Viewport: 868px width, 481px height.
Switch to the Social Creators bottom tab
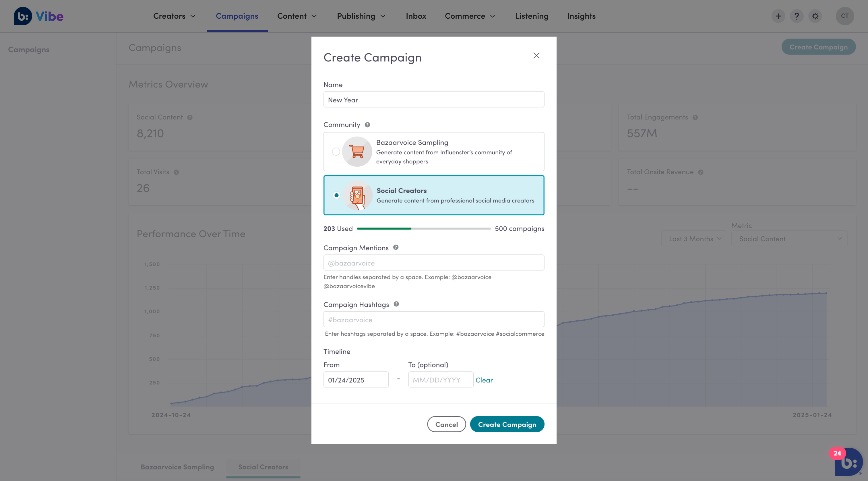[x=263, y=467]
